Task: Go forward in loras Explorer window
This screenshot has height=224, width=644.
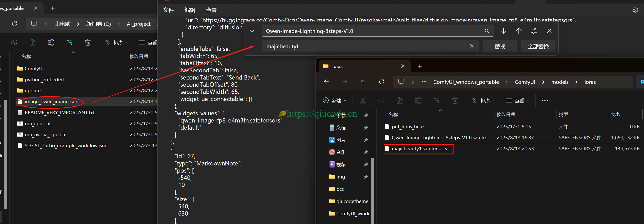Action: [345, 82]
